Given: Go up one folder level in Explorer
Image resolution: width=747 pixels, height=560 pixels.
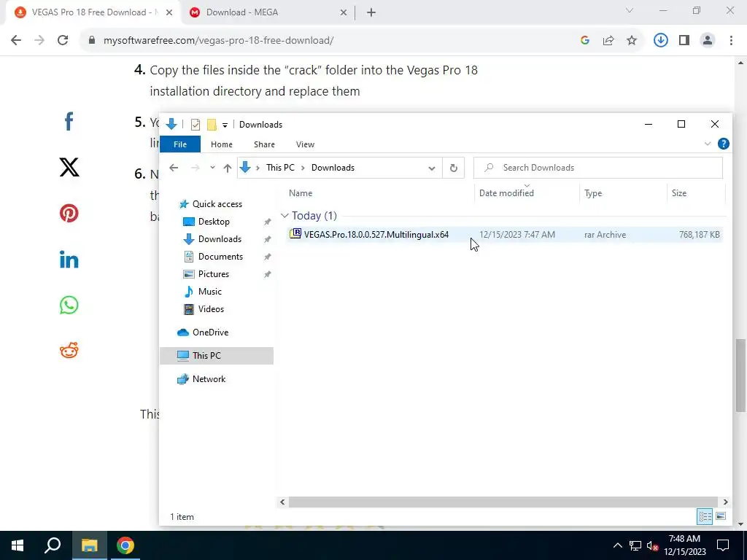Looking at the screenshot, I should (x=228, y=168).
